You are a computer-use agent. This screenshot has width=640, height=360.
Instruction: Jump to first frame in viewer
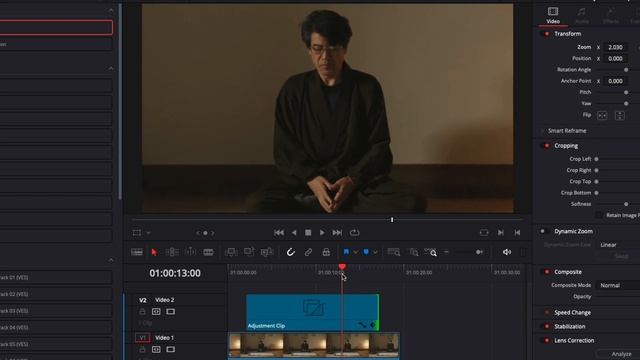[x=279, y=233]
